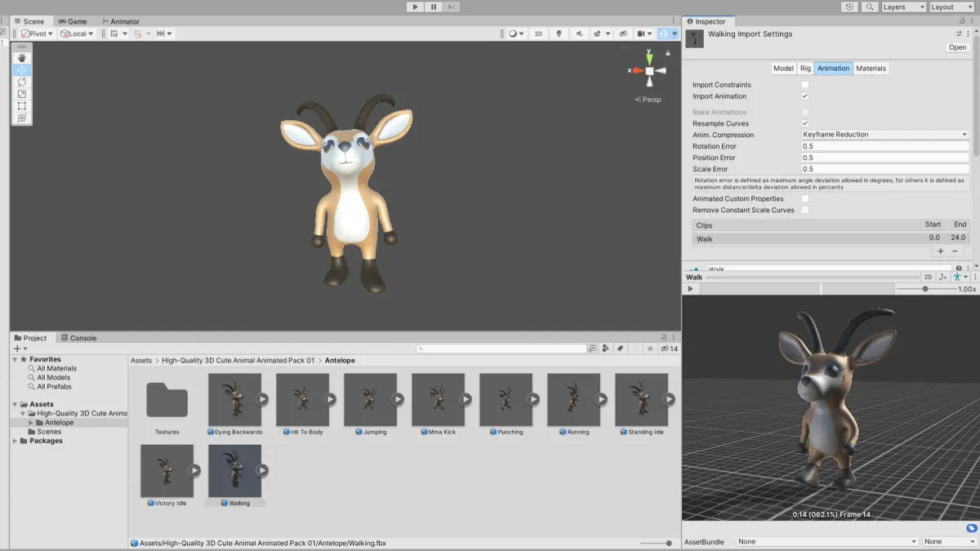Toggle scene lighting bulb icon
This screenshot has height=551, width=980.
(559, 33)
